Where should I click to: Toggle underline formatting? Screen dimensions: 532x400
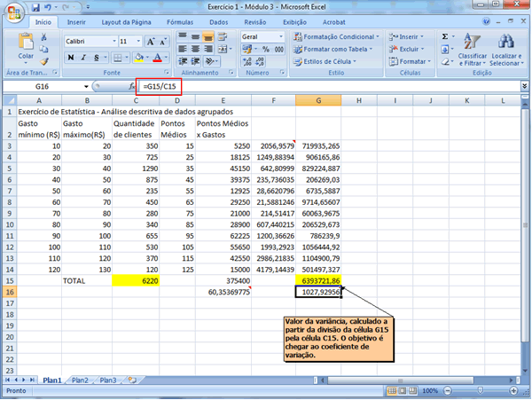coord(95,57)
